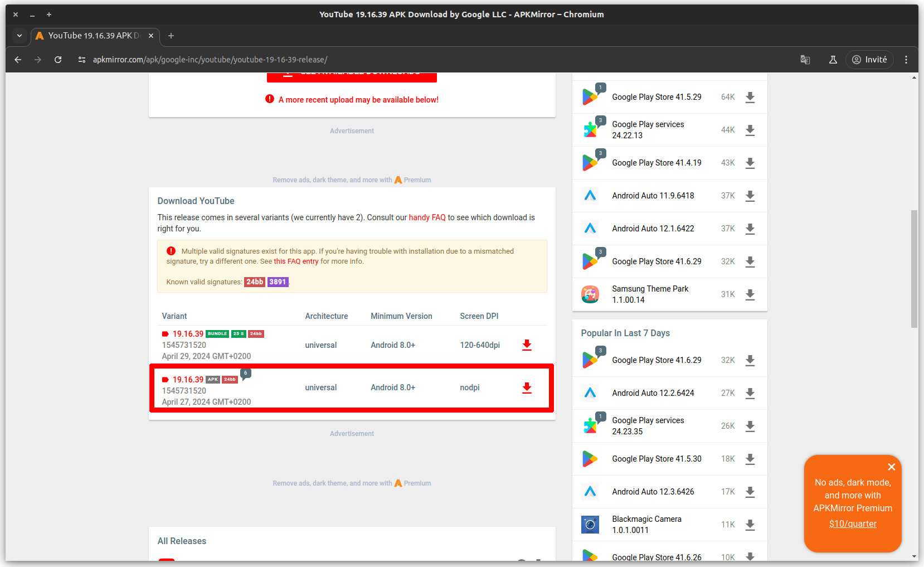This screenshot has width=924, height=567.
Task: Click download arrow for Android Auto 12.3.6426
Action: [750, 492]
